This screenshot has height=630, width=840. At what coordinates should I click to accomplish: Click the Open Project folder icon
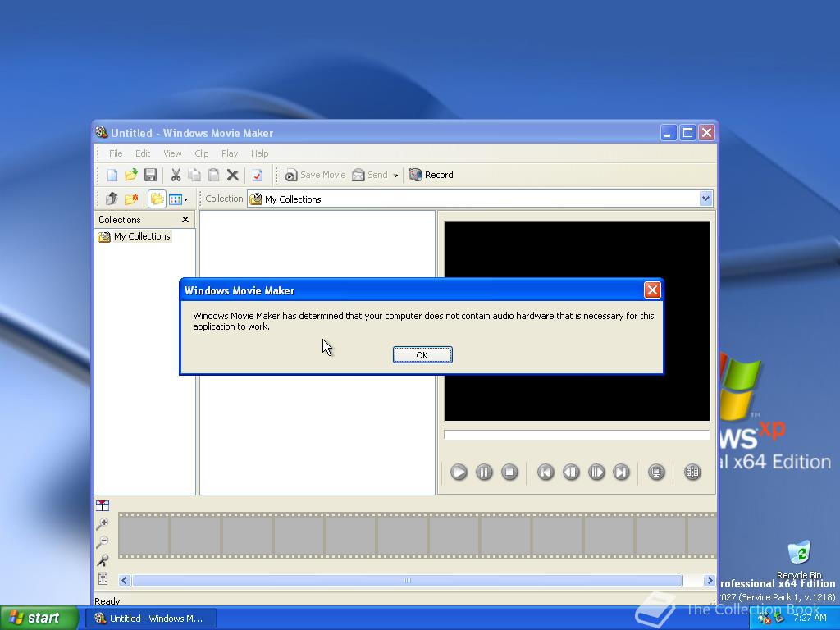coord(130,175)
